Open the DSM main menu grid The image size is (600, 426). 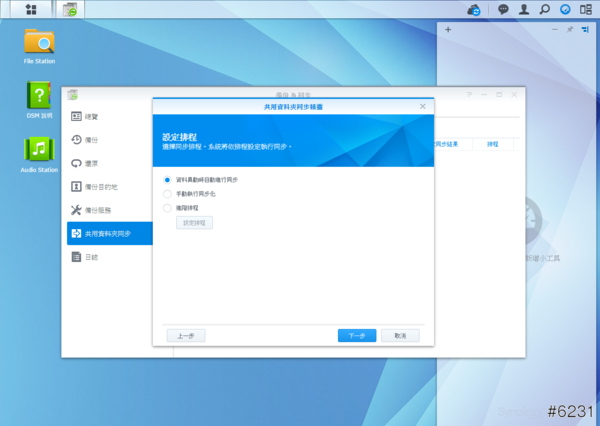tap(31, 9)
